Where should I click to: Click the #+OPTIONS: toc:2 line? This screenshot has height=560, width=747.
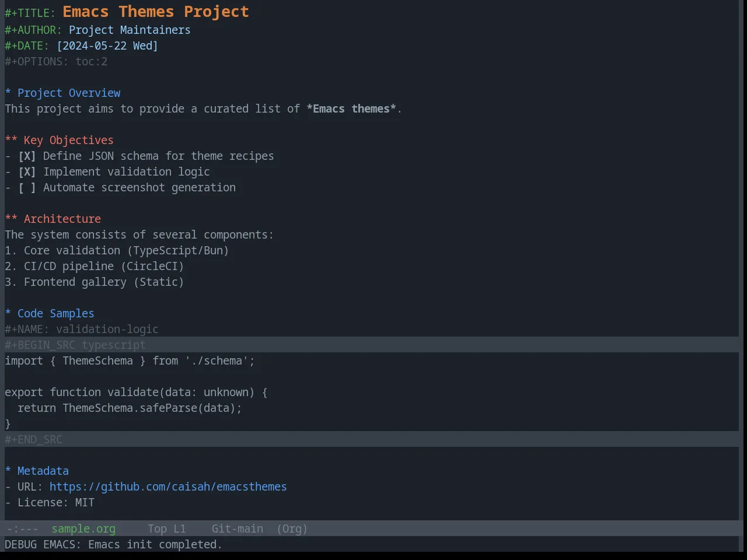pyautogui.click(x=56, y=61)
